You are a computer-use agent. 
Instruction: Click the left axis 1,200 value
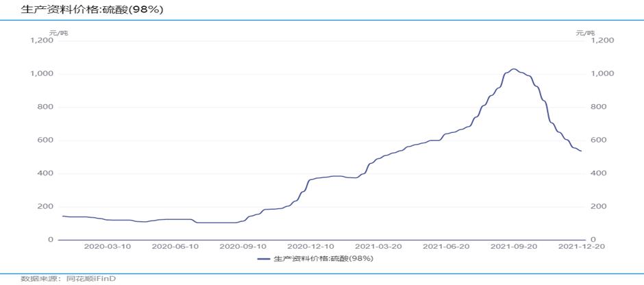pyautogui.click(x=42, y=40)
